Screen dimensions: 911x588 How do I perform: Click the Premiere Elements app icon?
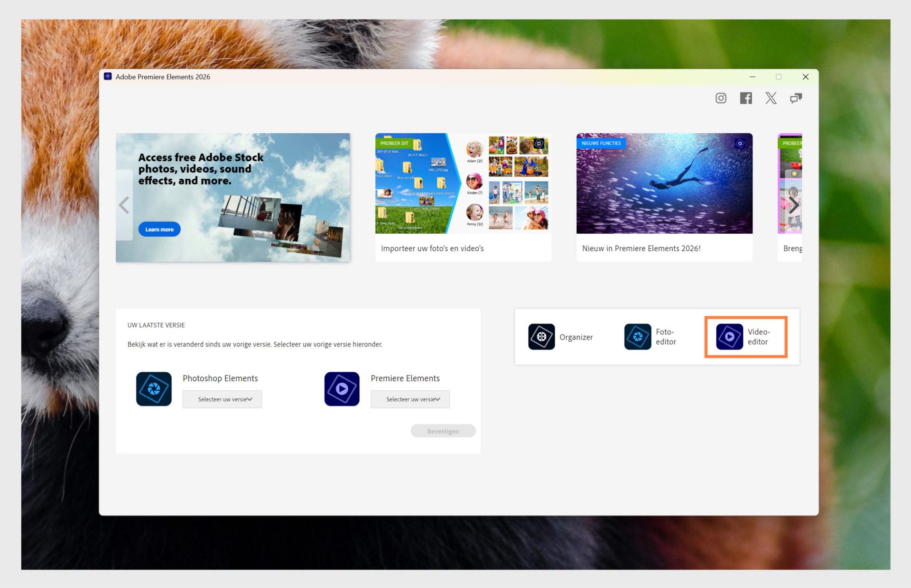pyautogui.click(x=341, y=389)
